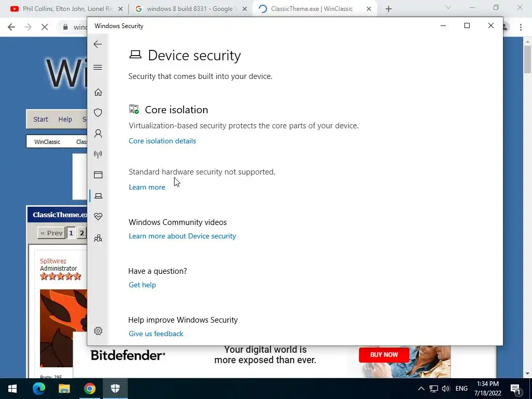Open Learn more about Device security
This screenshot has width=532, height=399.
point(182,236)
